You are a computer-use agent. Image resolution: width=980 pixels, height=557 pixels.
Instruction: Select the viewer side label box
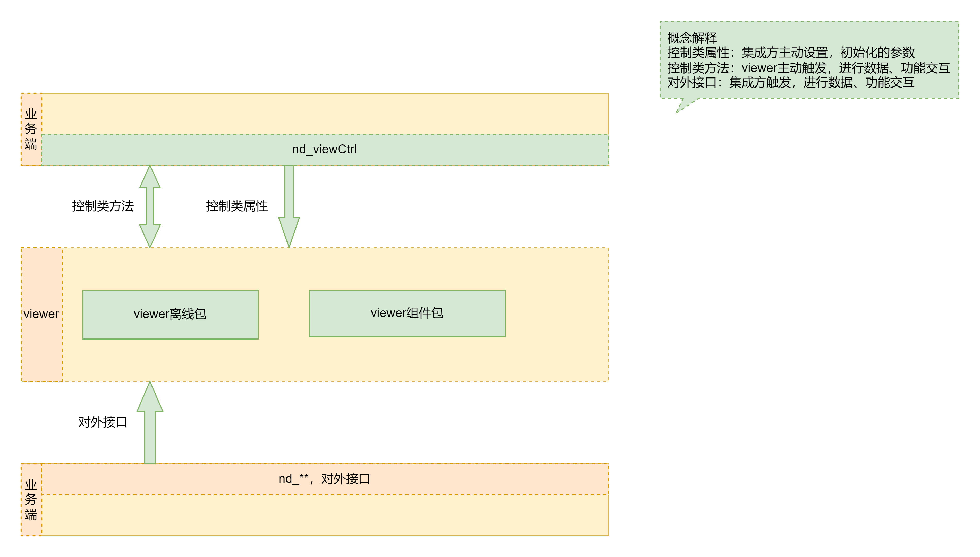(x=41, y=314)
